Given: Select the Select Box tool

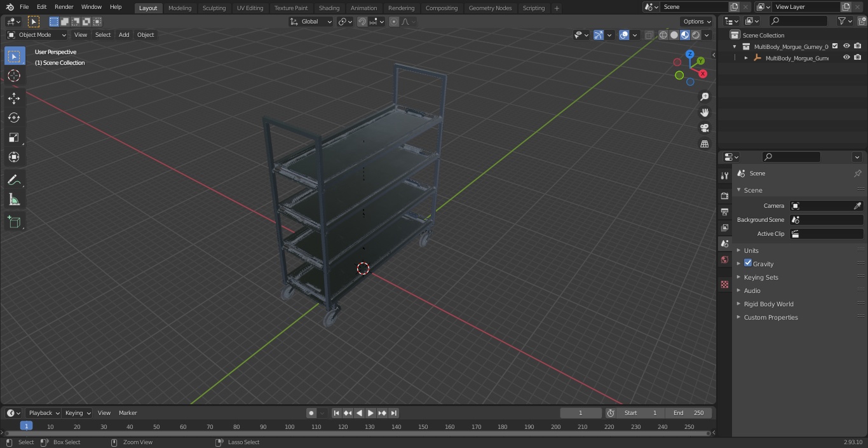Looking at the screenshot, I should pyautogui.click(x=14, y=56).
